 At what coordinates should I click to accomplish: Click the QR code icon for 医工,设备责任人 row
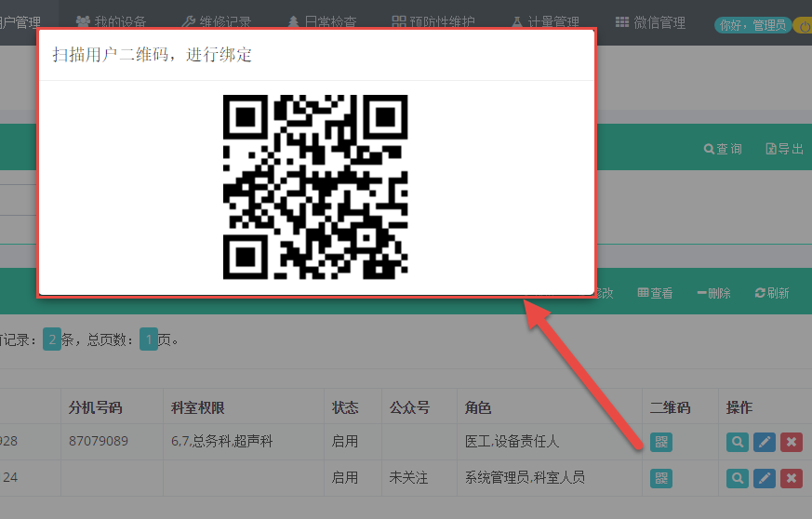[x=660, y=442]
